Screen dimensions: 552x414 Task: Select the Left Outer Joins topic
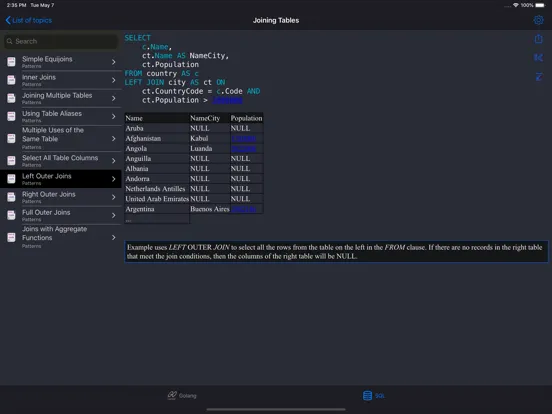[61, 179]
